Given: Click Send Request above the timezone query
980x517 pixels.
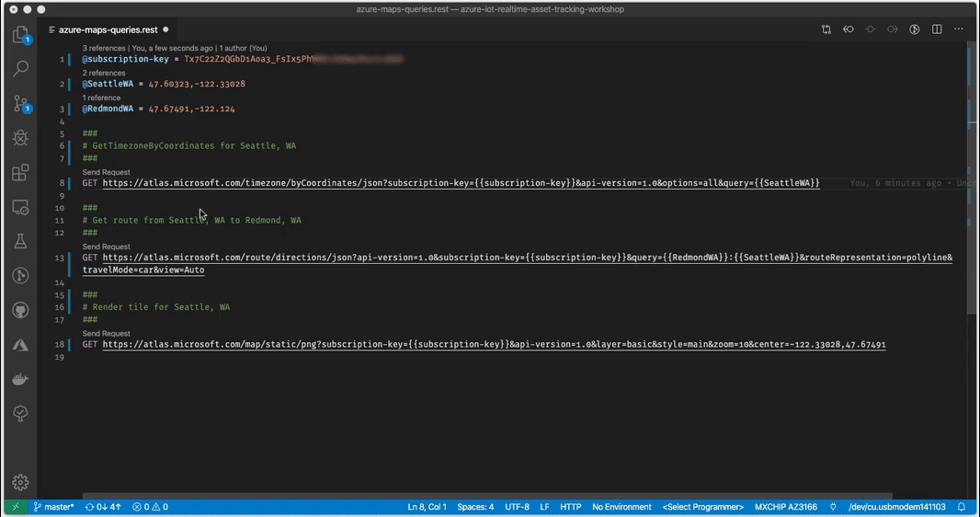Looking at the screenshot, I should [x=106, y=172].
